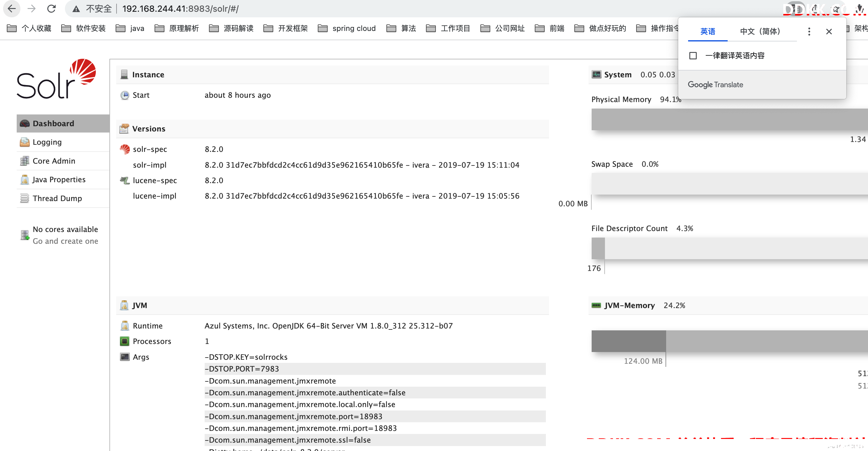Screen dimensions: 868x451
Task: Click the System monitor icon
Action: (596, 75)
